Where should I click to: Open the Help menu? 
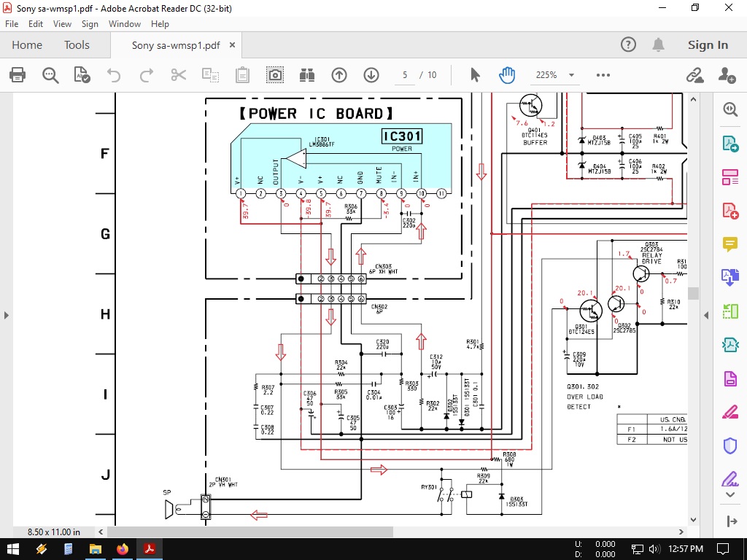tap(160, 24)
